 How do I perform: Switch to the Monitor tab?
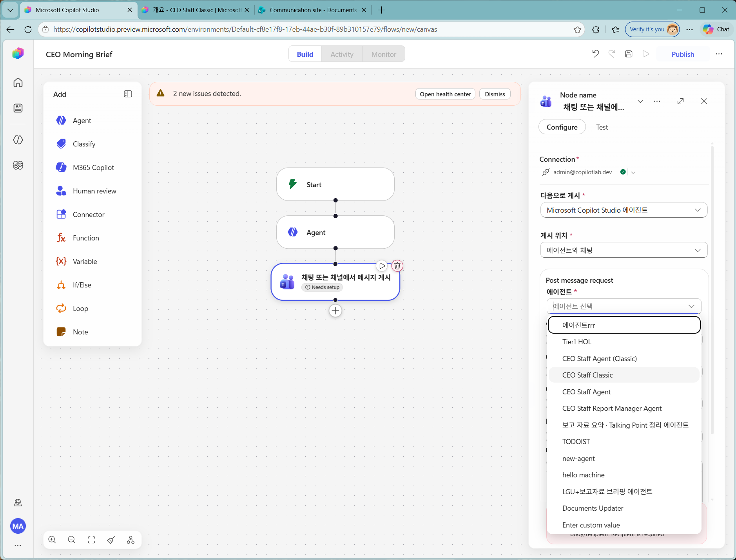point(384,54)
